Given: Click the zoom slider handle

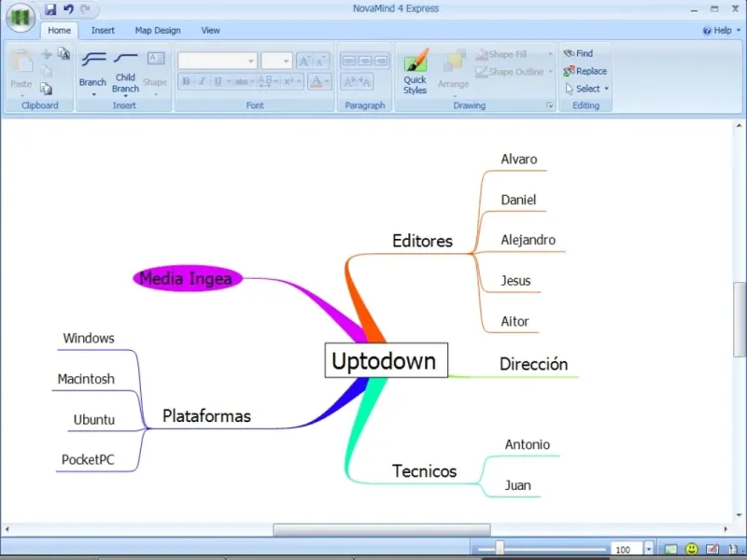Looking at the screenshot, I should click(x=500, y=548).
